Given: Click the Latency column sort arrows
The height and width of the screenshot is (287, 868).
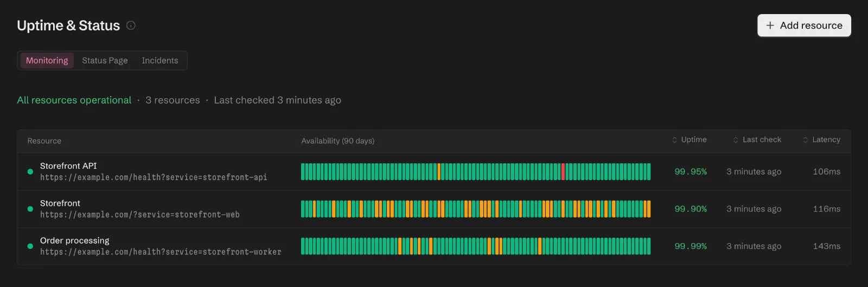Looking at the screenshot, I should [805, 140].
